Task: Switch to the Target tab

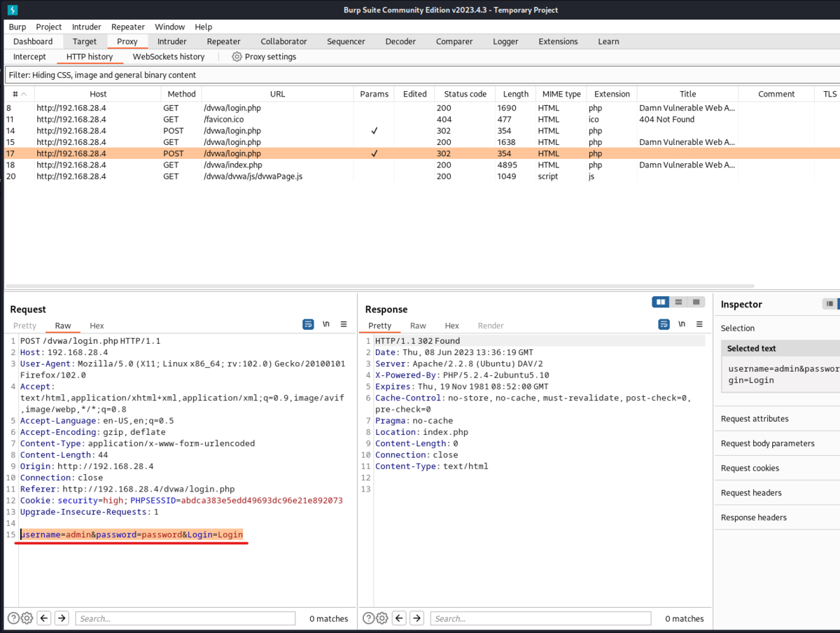Action: (85, 41)
